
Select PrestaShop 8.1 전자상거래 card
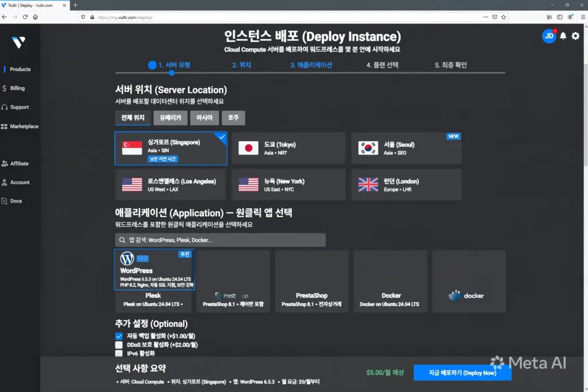click(312, 281)
